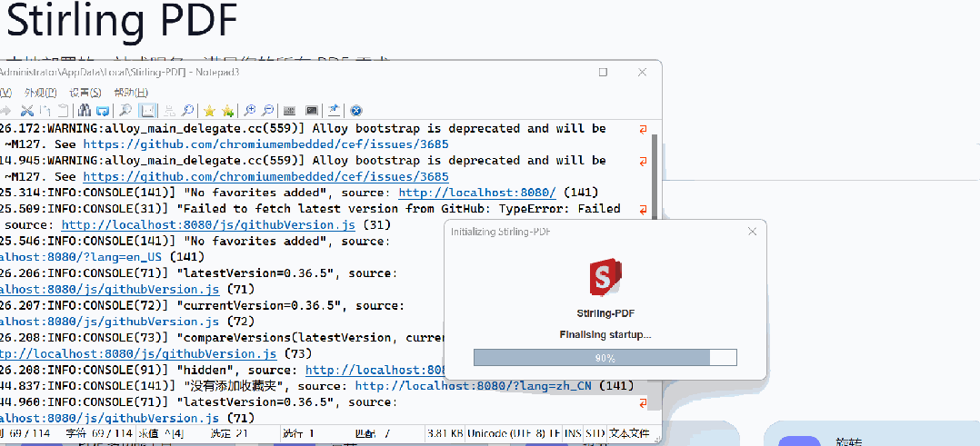Follow the localhost:8080/?lang=zh_CN link
Viewport: 980px width, 446px height.
[473, 386]
